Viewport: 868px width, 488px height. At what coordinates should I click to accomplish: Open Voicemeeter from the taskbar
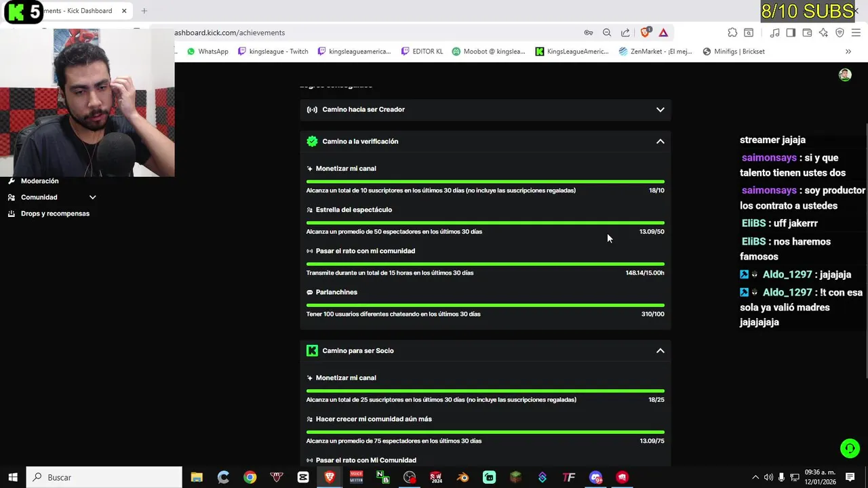pos(356,477)
